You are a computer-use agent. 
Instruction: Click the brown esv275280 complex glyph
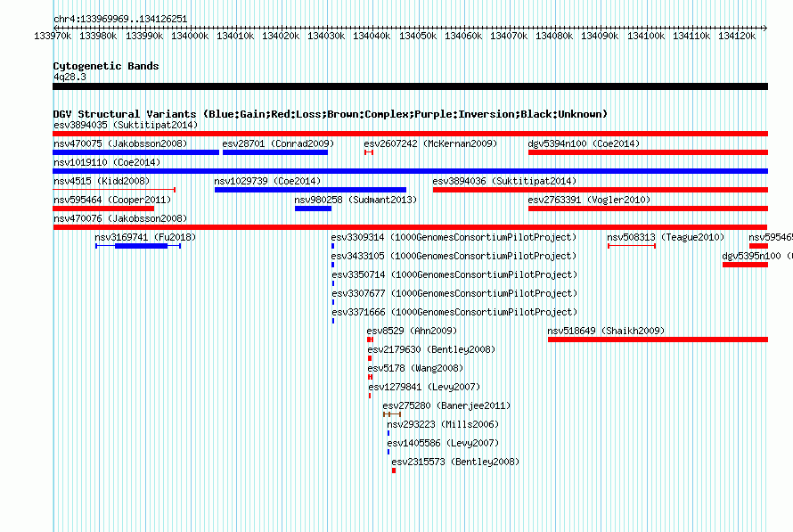pos(392,414)
